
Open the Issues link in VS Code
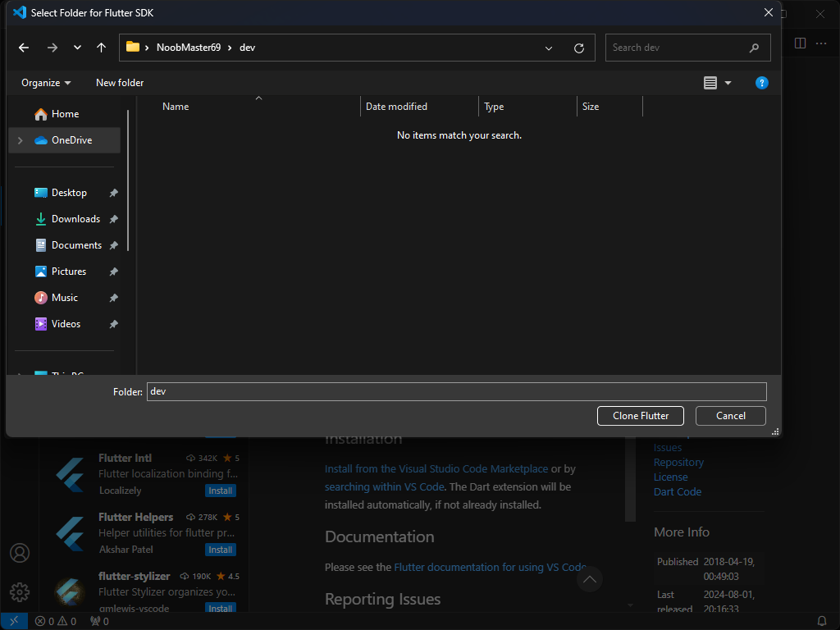[x=668, y=447]
